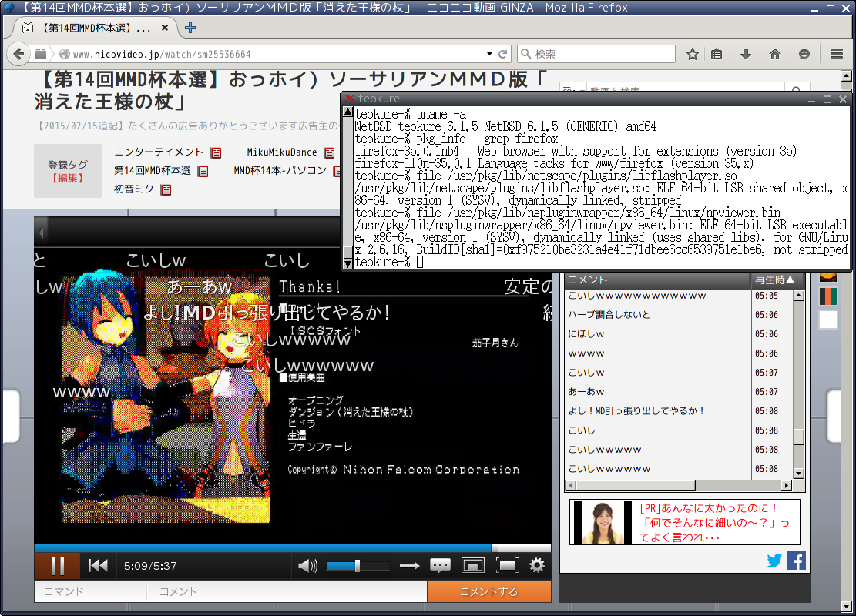Collapse the player panel left arrow
Viewport: 856px width, 616px height.
tap(42, 233)
